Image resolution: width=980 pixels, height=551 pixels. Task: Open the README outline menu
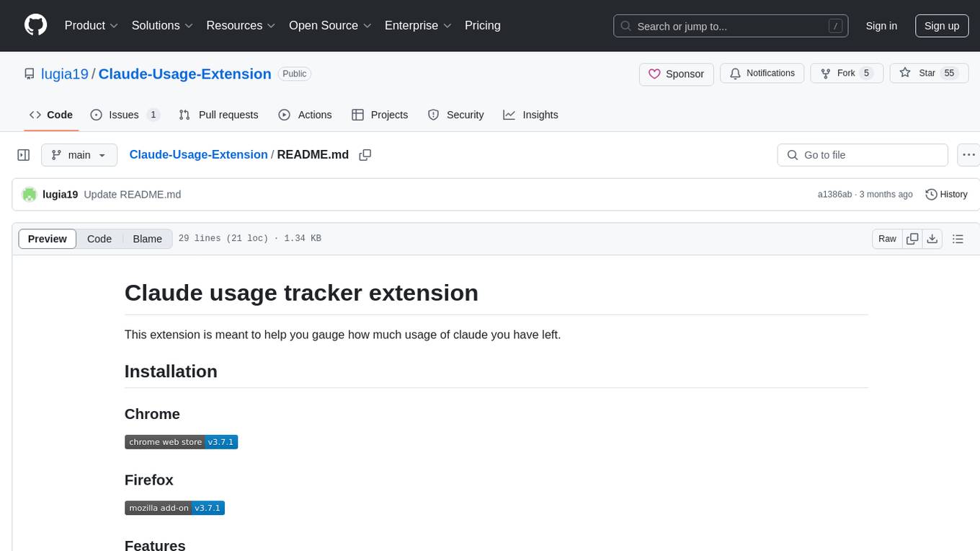point(958,239)
